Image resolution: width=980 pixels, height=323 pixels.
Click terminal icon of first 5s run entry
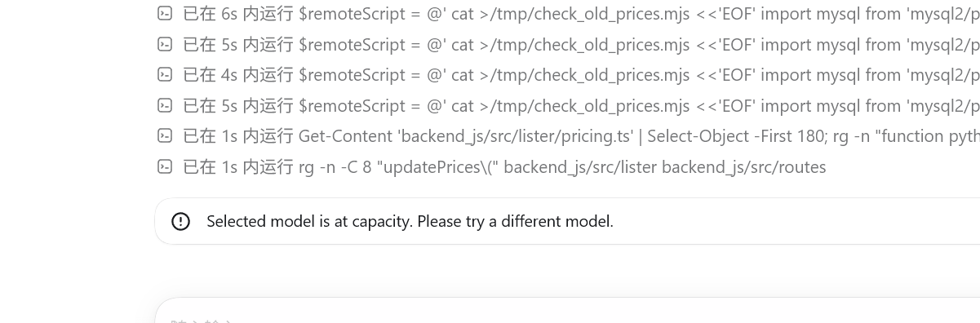(x=165, y=44)
